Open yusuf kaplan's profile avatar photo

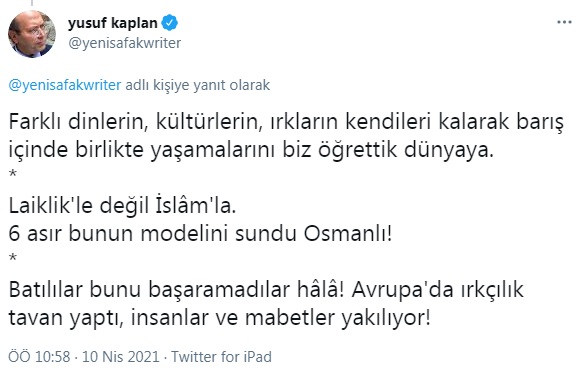coord(32,34)
